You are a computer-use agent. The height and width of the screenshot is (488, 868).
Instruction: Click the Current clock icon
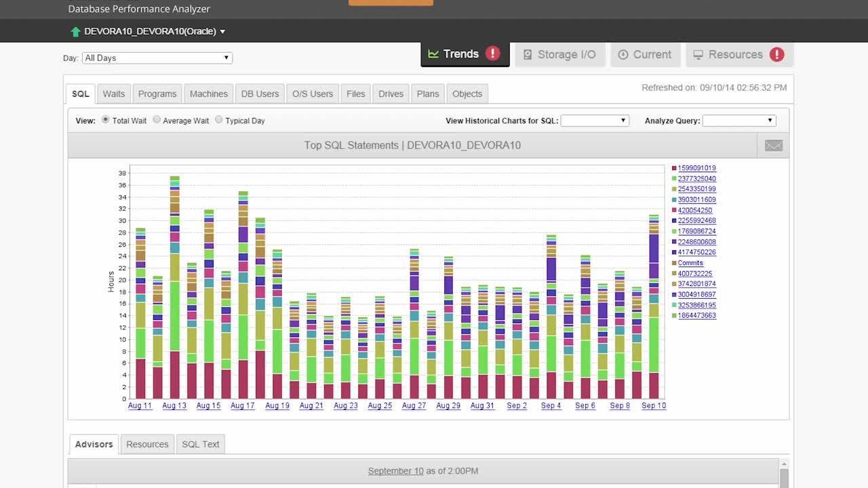pyautogui.click(x=623, y=54)
